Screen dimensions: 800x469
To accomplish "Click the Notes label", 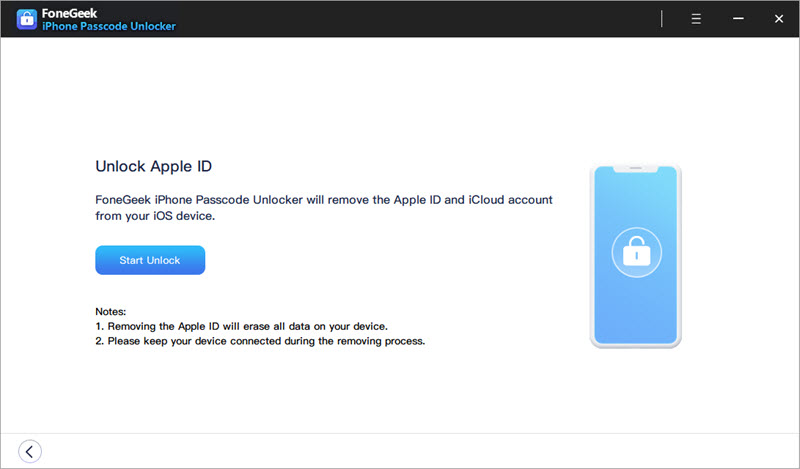I will click(x=111, y=312).
